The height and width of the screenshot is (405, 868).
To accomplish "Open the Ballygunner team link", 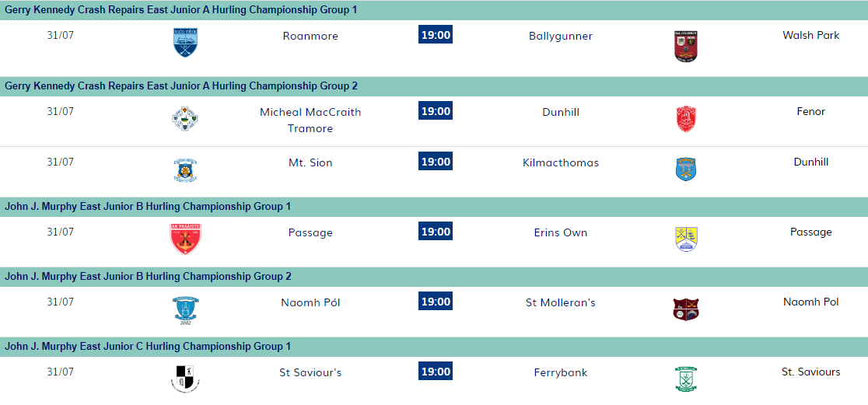I will [560, 36].
